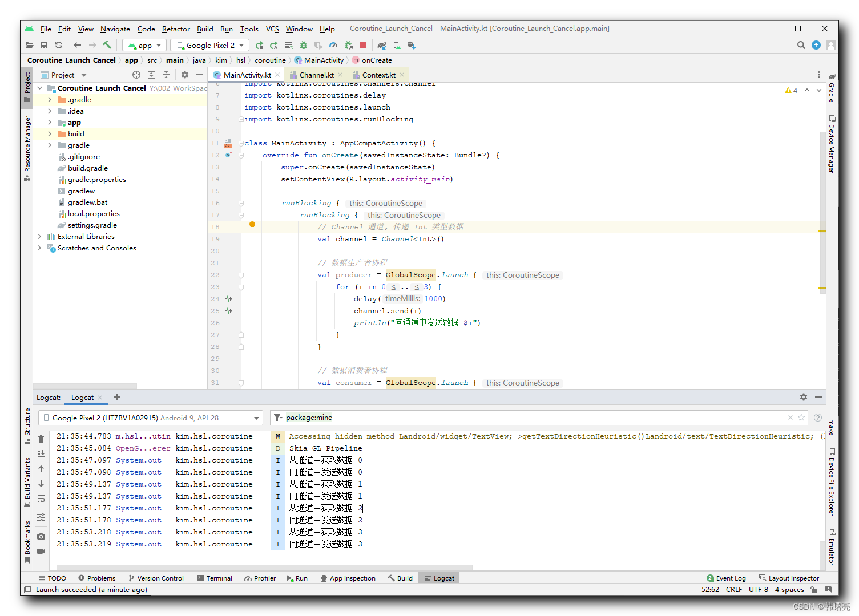Toggle Device File Explorer side tab
The height and width of the screenshot is (616, 859).
point(832,482)
